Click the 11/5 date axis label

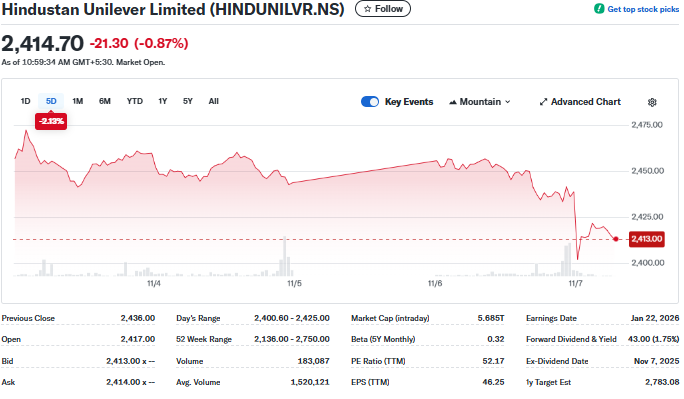(294, 283)
